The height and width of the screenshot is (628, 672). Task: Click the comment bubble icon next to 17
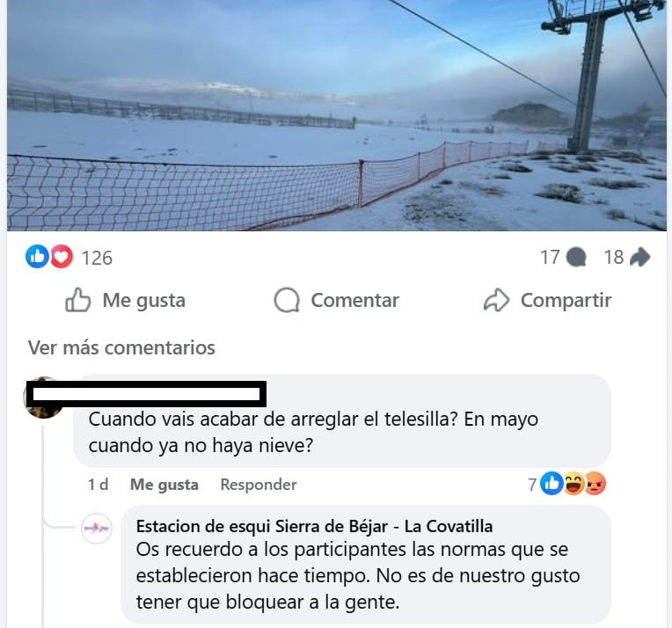pos(576,257)
